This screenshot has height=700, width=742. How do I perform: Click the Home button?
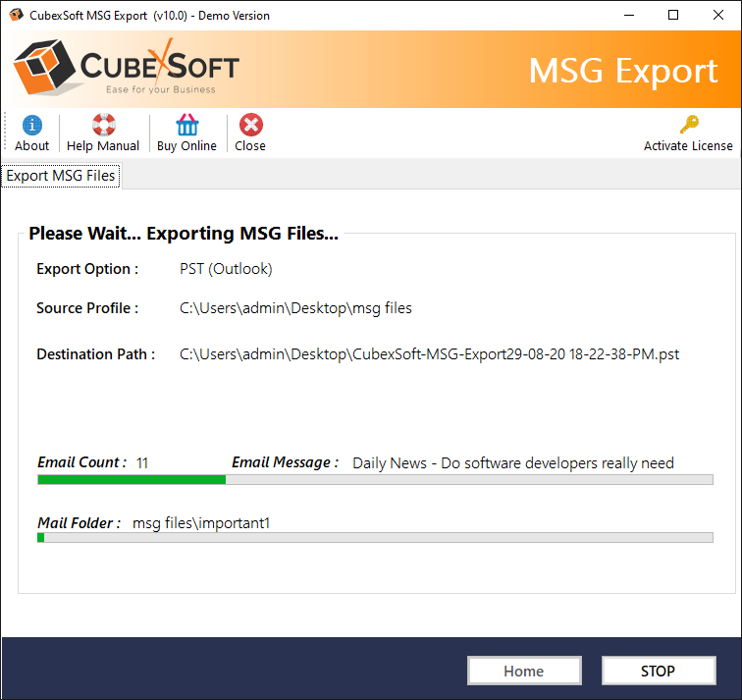[524, 671]
